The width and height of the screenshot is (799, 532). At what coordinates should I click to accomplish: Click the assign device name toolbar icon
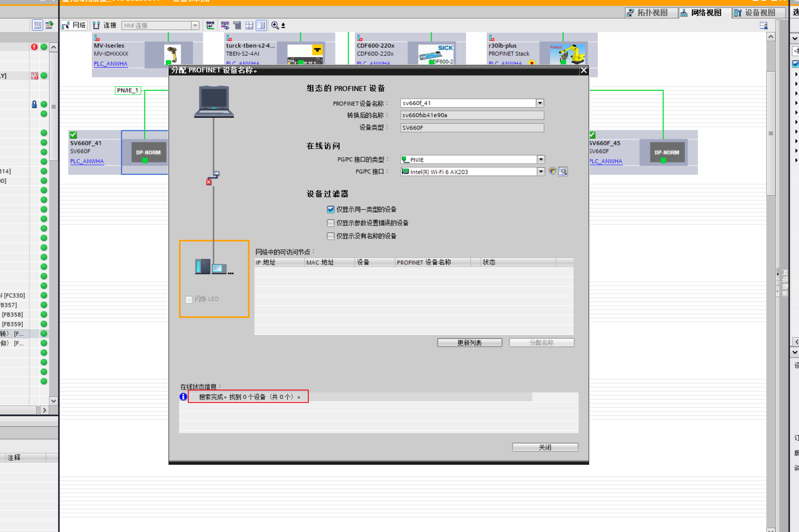click(210, 25)
